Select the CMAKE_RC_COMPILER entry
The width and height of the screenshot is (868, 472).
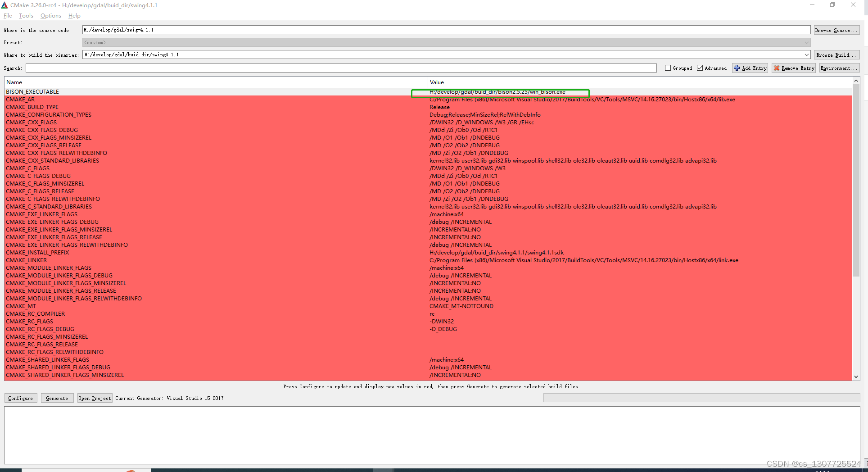[x=36, y=314]
